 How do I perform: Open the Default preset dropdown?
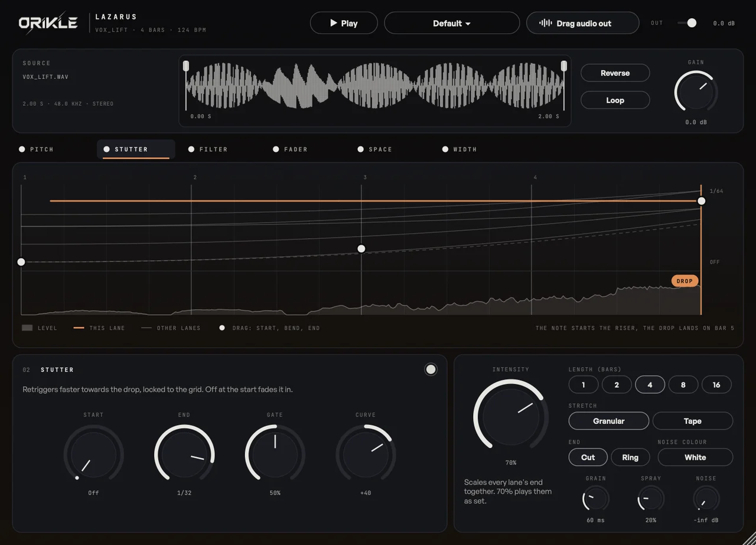click(452, 23)
